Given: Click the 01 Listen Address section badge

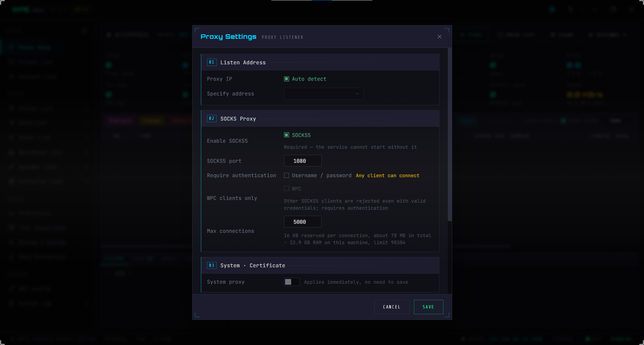Looking at the screenshot, I should 212,62.
